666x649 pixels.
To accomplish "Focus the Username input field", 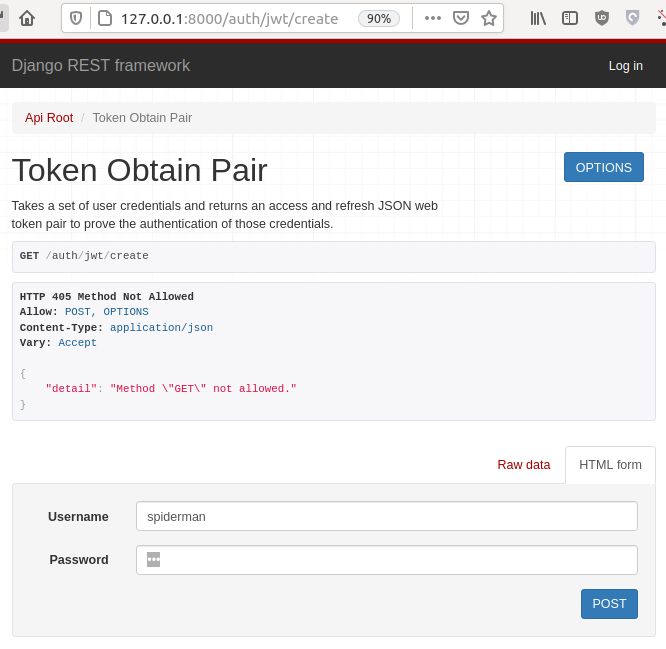I will point(387,516).
